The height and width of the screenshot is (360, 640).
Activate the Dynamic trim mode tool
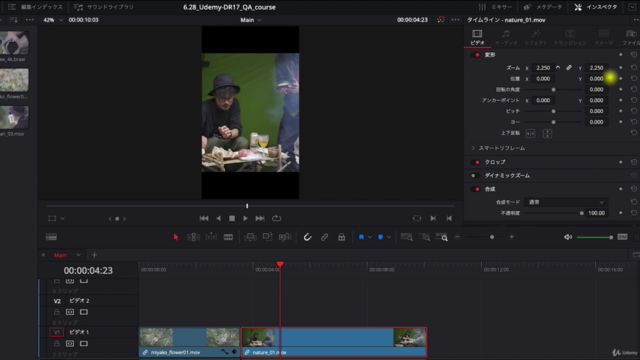pyautogui.click(x=211, y=237)
